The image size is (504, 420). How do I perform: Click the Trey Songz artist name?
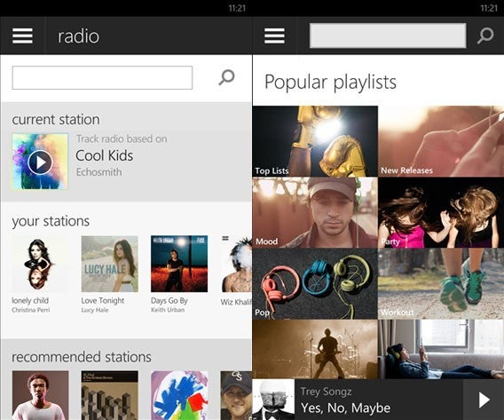tap(327, 392)
